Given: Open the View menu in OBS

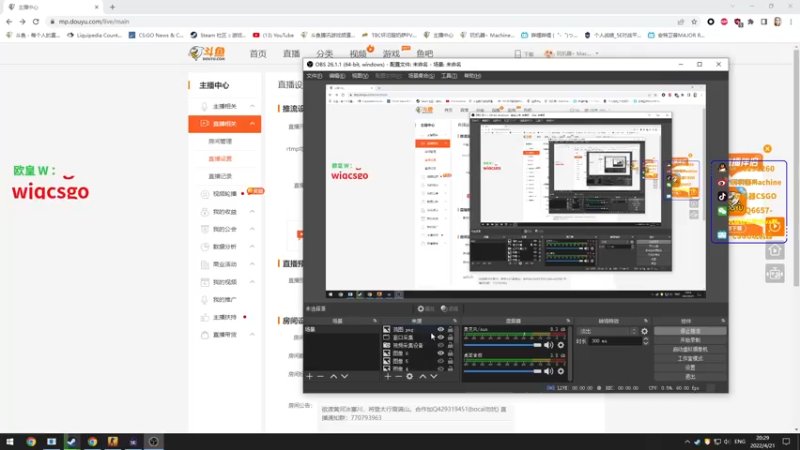Looking at the screenshot, I should click(x=360, y=76).
